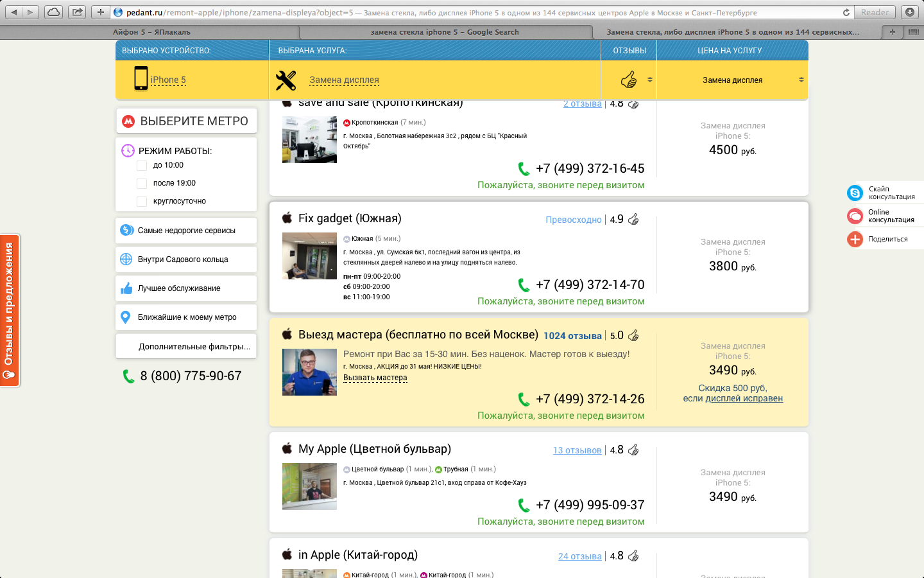Open the '1024 отзыва' reviews link

[x=572, y=336]
